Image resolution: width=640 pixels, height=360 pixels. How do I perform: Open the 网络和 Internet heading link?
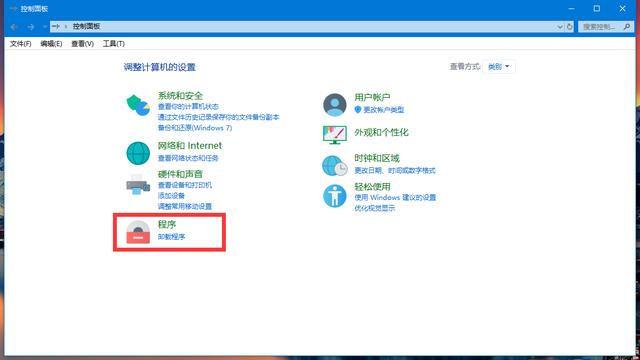189,146
